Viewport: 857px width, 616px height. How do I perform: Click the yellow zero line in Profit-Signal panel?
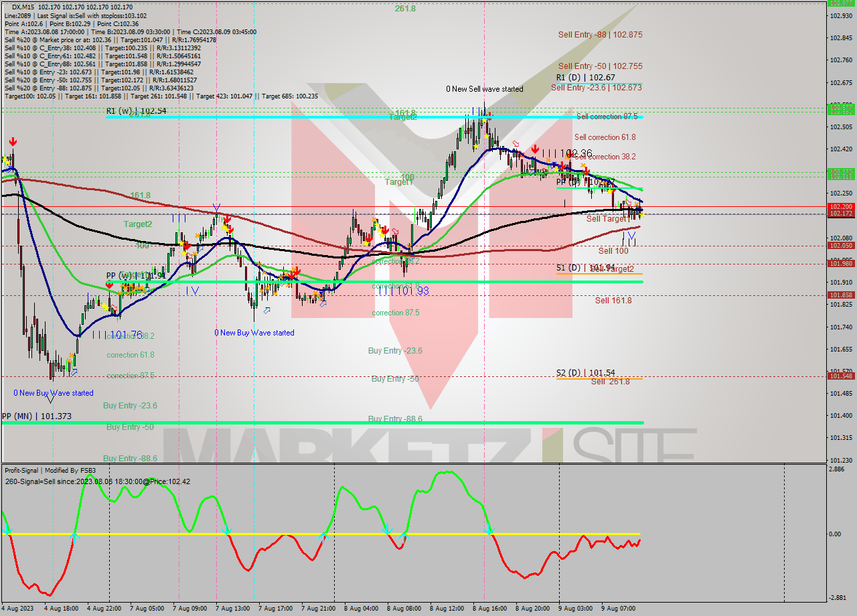click(x=321, y=534)
